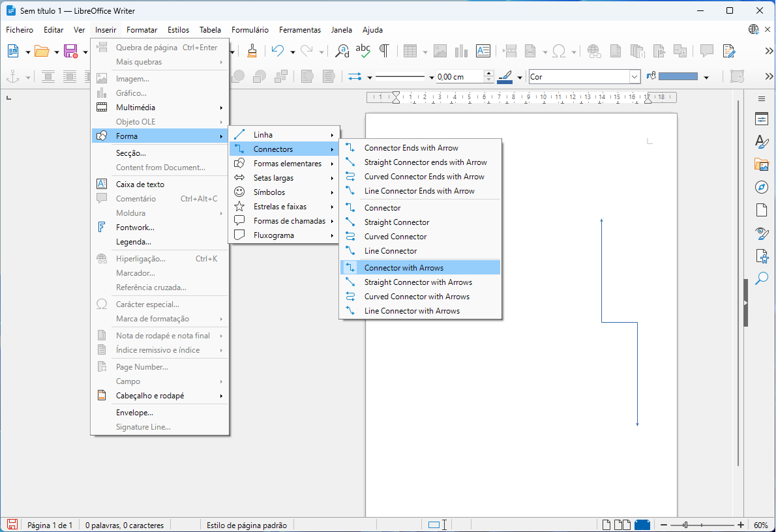Select multiple-page view in status bar
This screenshot has width=776, height=532.
tap(622, 525)
